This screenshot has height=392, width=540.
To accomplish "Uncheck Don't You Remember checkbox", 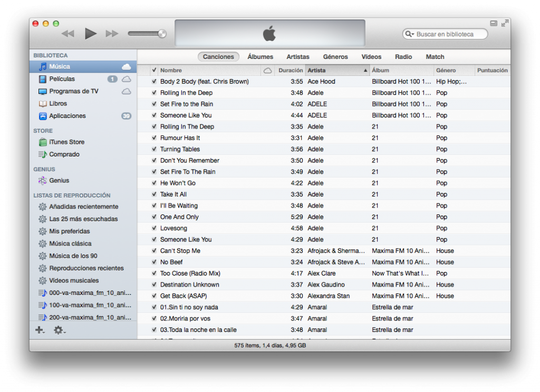I will (x=154, y=160).
